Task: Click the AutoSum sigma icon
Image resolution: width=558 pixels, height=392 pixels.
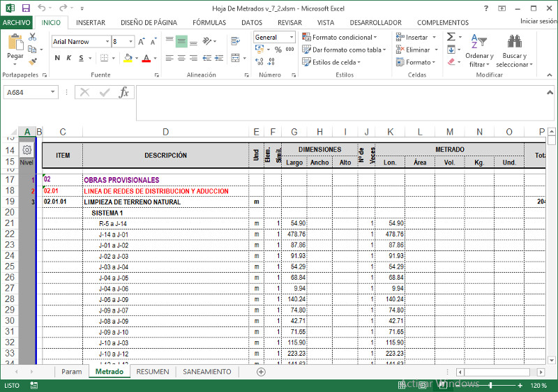Action: 451,37
